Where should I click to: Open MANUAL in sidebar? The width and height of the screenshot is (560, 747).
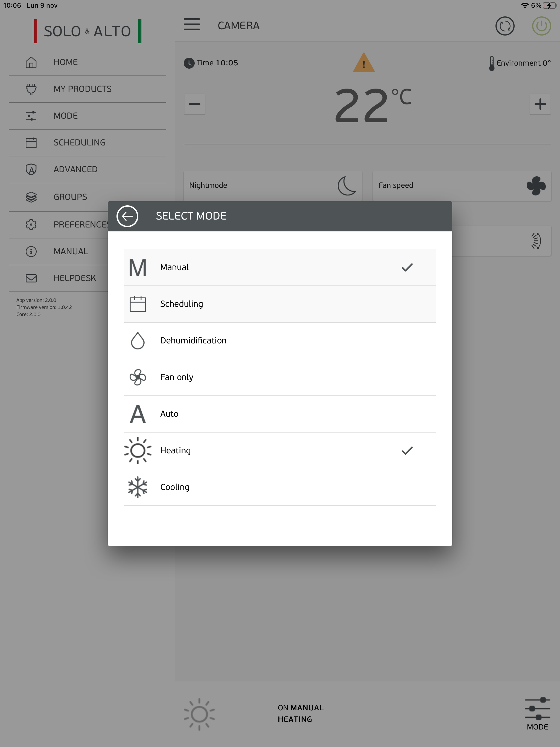click(58, 252)
